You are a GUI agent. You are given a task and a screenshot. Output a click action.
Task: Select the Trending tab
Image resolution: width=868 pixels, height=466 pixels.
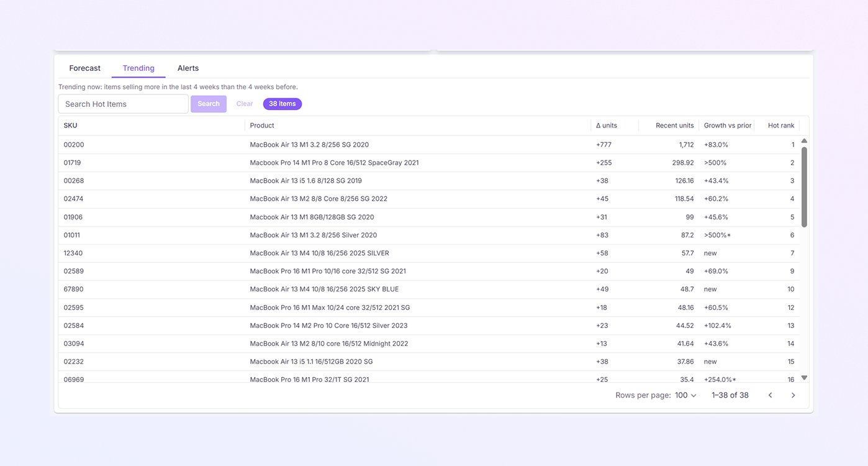coord(138,68)
